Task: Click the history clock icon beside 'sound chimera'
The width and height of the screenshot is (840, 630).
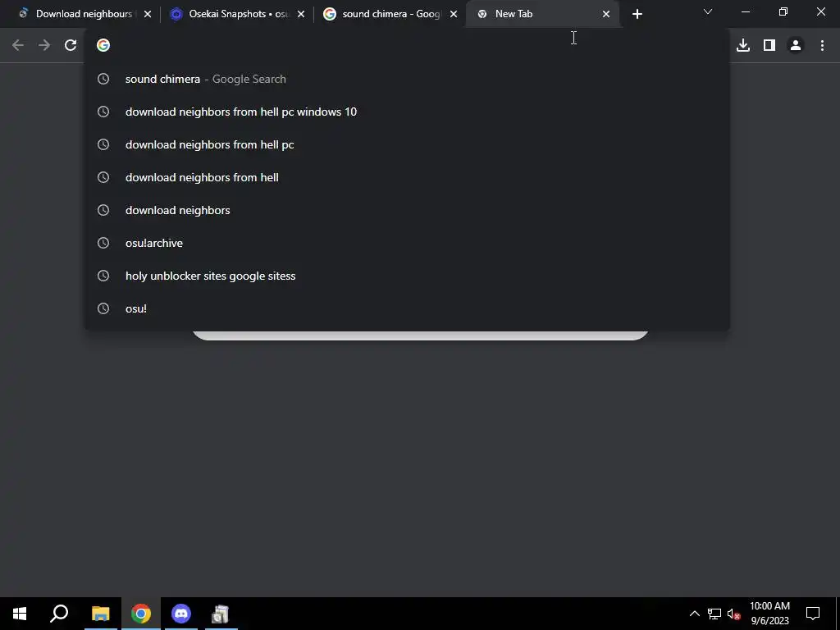Action: click(x=103, y=79)
